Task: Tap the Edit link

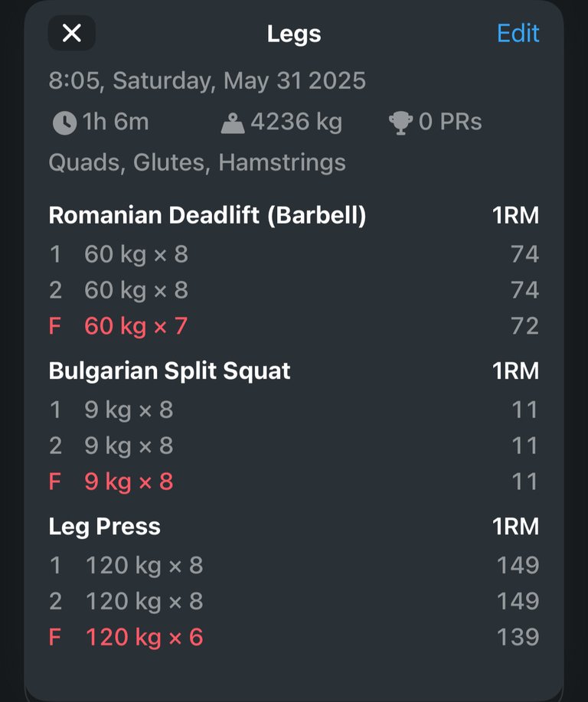Action: [x=518, y=34]
